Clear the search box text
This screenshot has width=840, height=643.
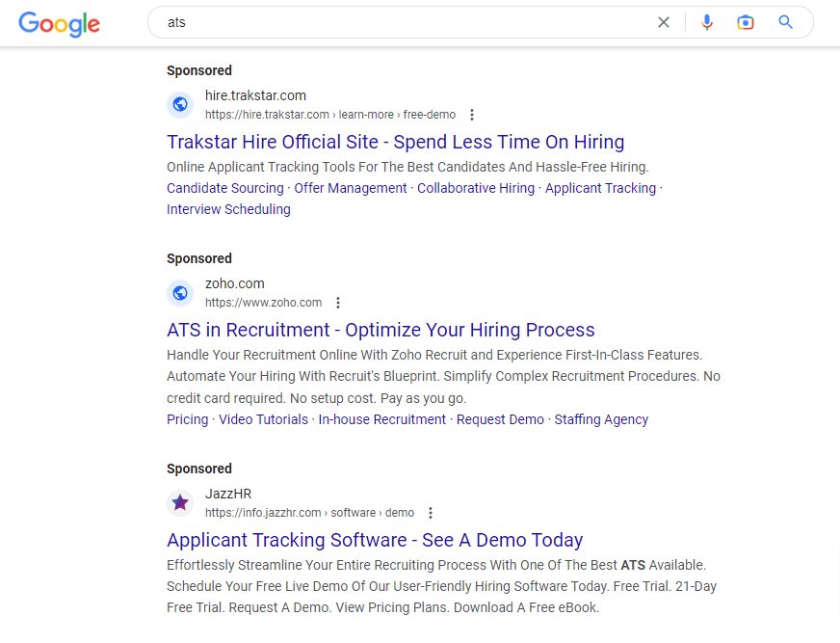point(663,22)
